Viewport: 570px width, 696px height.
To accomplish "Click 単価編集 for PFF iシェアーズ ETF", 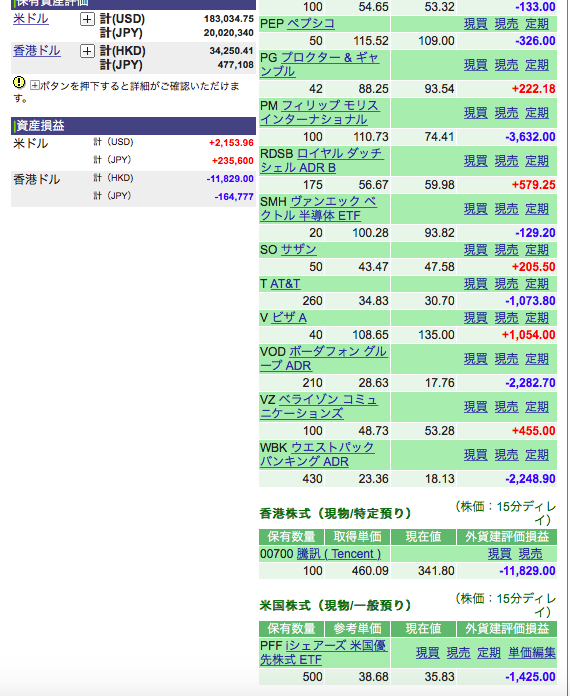I will [532, 653].
